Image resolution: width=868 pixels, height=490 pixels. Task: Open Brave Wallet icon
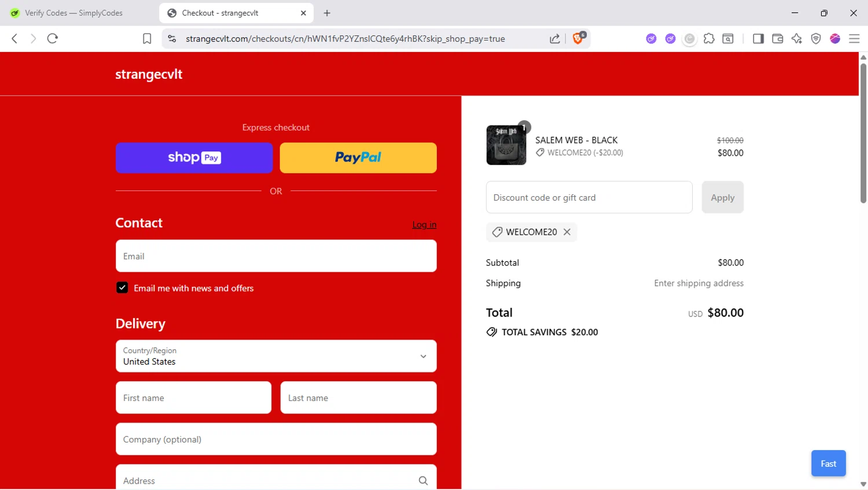(x=778, y=39)
